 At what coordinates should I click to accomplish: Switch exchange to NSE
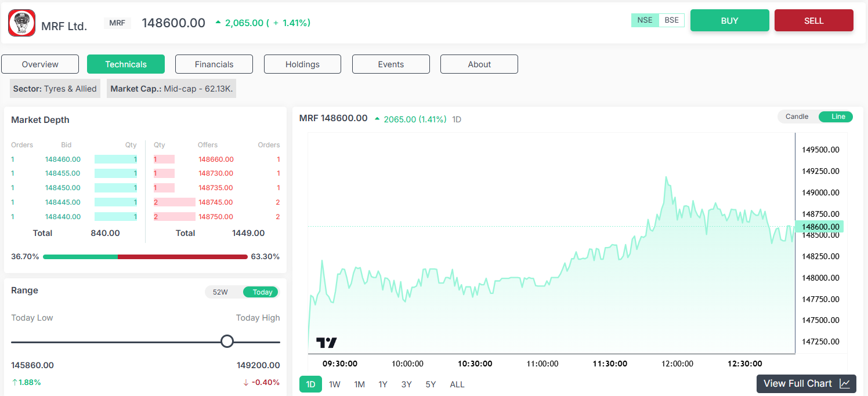(x=645, y=20)
